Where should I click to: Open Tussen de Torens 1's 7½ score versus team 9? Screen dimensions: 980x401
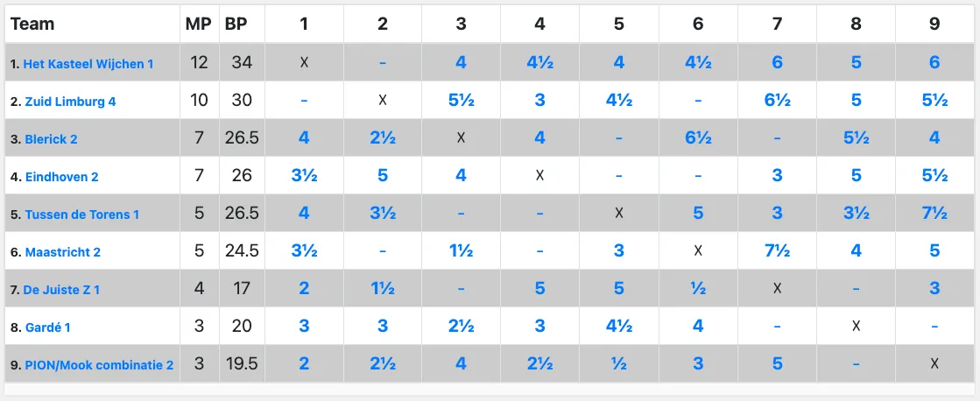(934, 213)
